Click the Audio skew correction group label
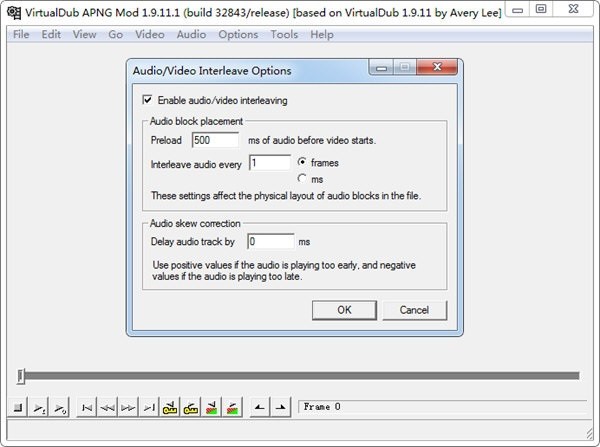The image size is (600, 447). [x=195, y=224]
